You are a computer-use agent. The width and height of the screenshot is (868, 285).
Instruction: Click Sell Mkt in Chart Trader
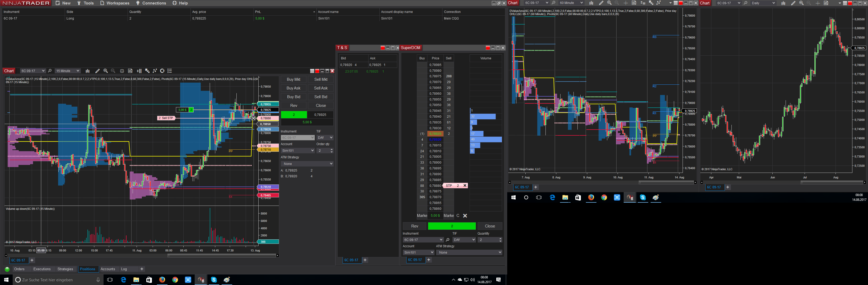tap(321, 79)
